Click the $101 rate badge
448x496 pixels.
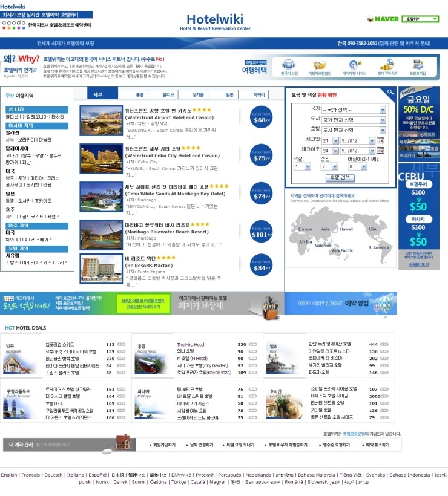(261, 232)
